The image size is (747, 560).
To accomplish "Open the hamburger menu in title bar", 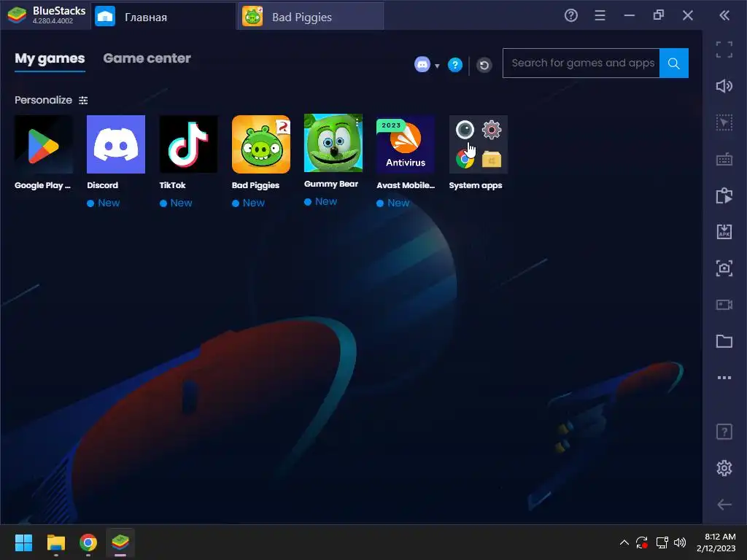I will (600, 16).
